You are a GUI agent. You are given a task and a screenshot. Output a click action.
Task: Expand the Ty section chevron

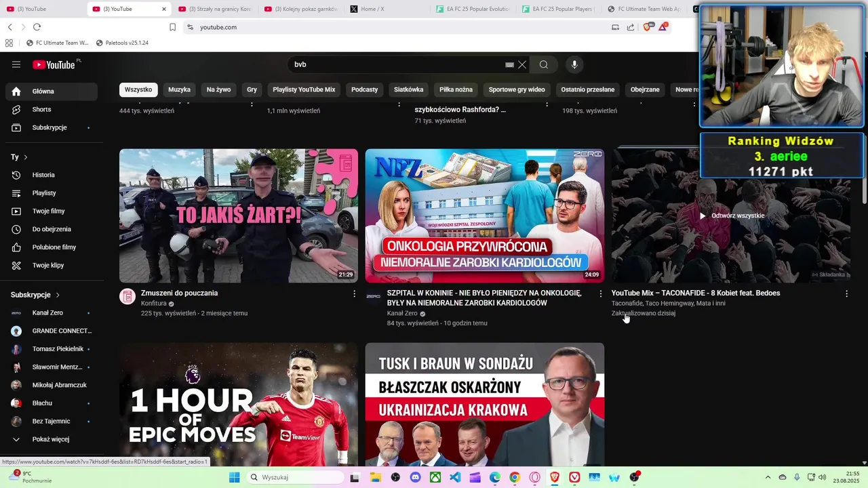click(26, 157)
